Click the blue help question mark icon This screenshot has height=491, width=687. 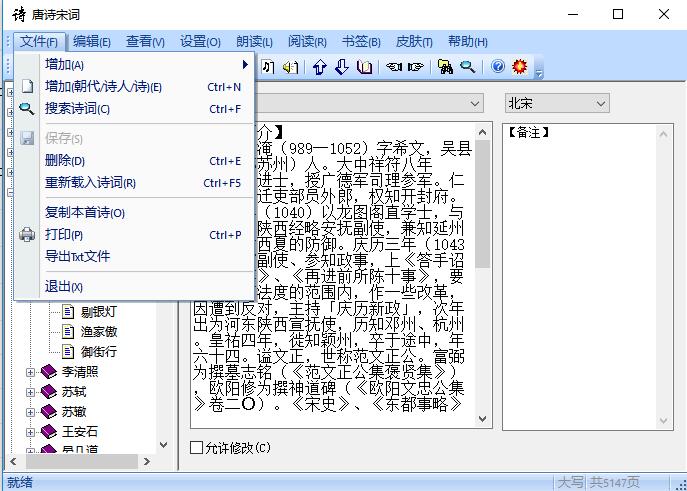pos(497,67)
